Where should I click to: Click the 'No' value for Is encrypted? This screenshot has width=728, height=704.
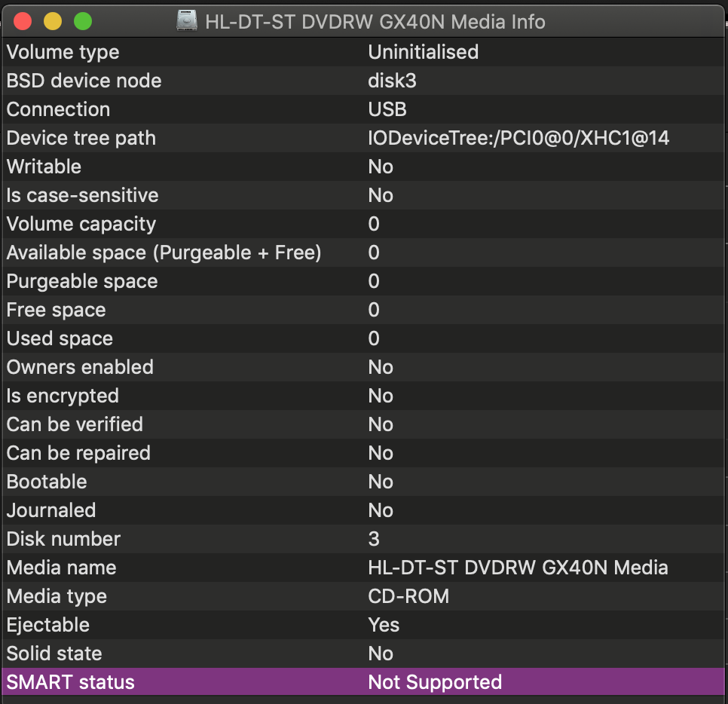click(381, 396)
